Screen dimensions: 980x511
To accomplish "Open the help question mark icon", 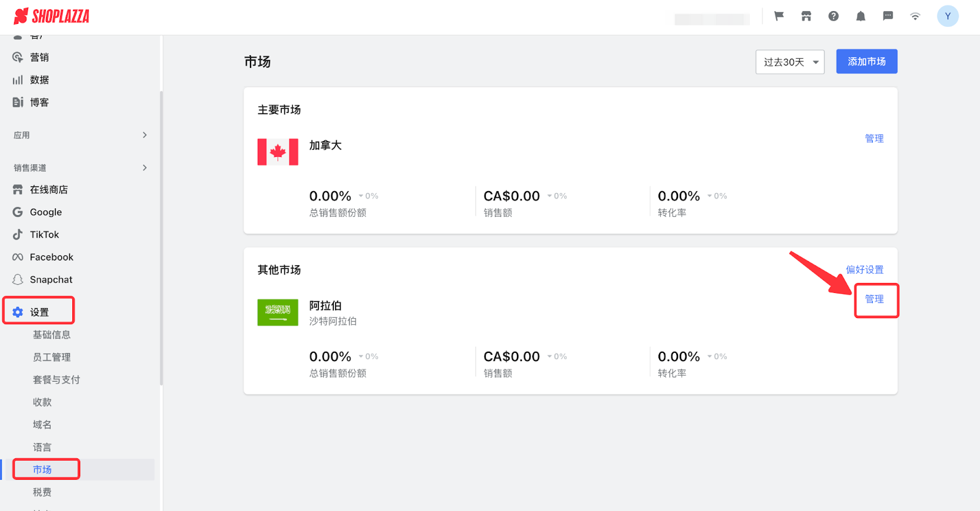I will click(x=834, y=17).
